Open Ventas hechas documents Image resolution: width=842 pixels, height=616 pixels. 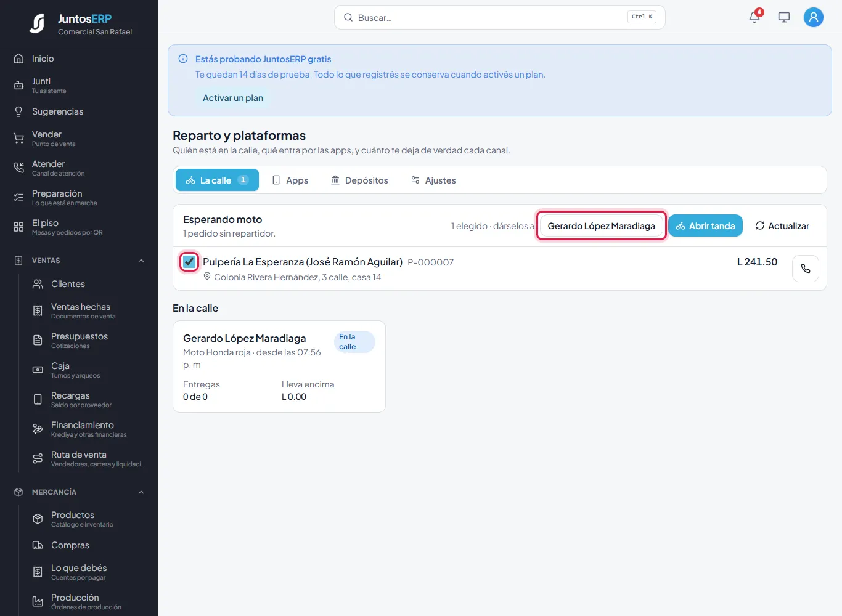click(88, 310)
